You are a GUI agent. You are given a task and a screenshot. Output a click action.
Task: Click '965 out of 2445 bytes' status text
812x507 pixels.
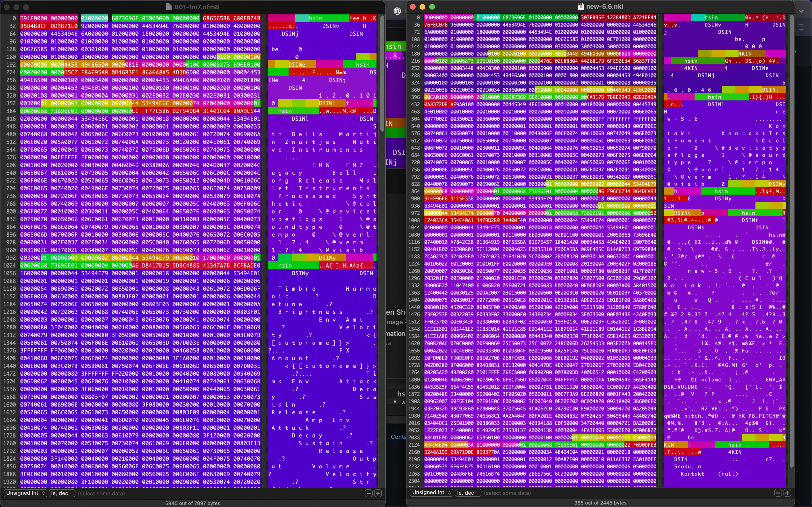coord(600,503)
